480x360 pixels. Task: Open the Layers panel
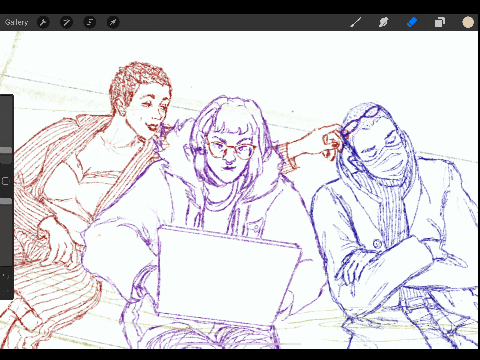point(440,22)
